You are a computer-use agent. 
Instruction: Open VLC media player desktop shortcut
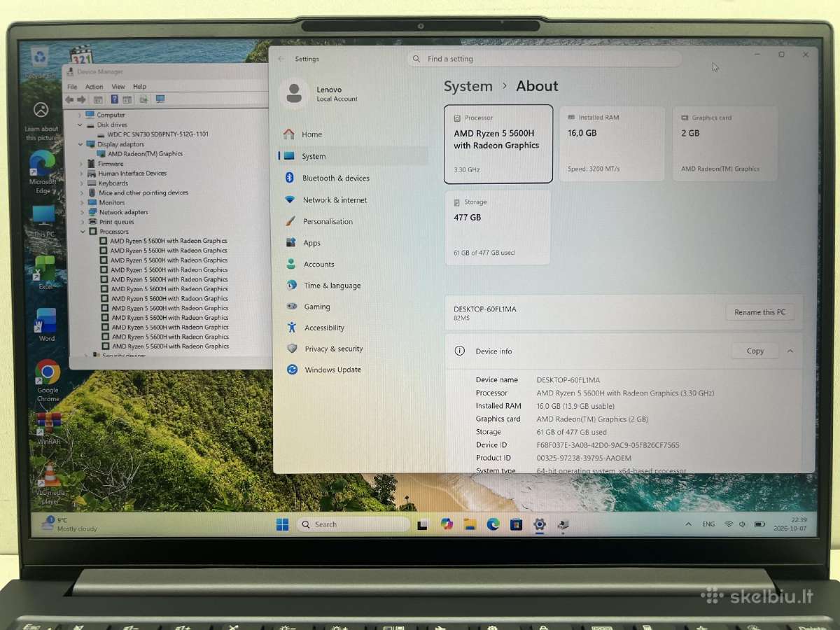50,483
